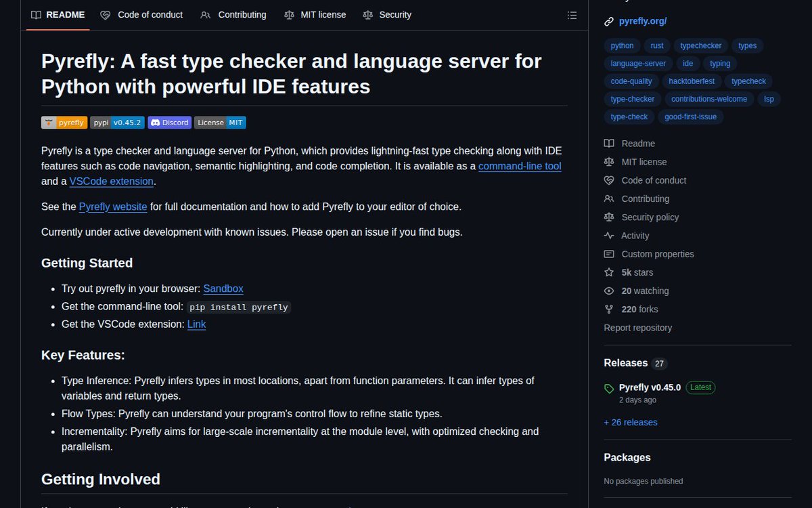The width and height of the screenshot is (812, 508).
Task: Click the eye icon beside 20 watching
Action: pyautogui.click(x=608, y=291)
